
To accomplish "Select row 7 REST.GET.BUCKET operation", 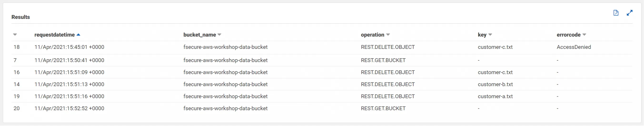I will pyautogui.click(x=383, y=60).
